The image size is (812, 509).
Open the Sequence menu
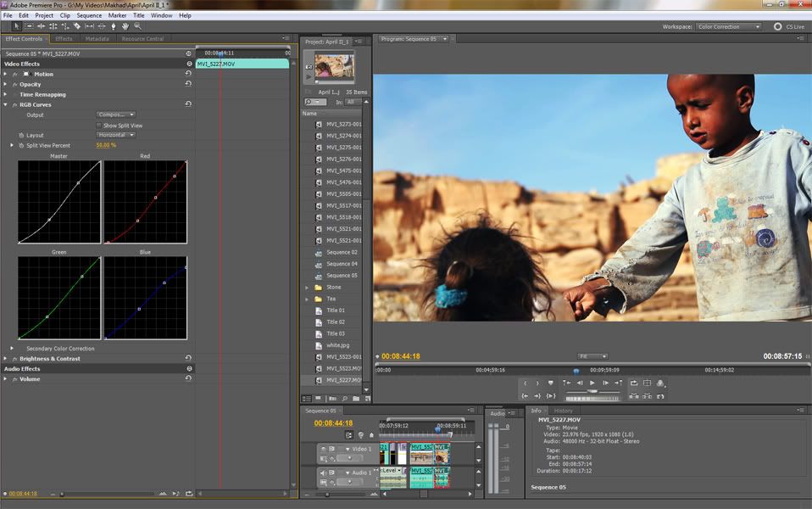pyautogui.click(x=89, y=15)
